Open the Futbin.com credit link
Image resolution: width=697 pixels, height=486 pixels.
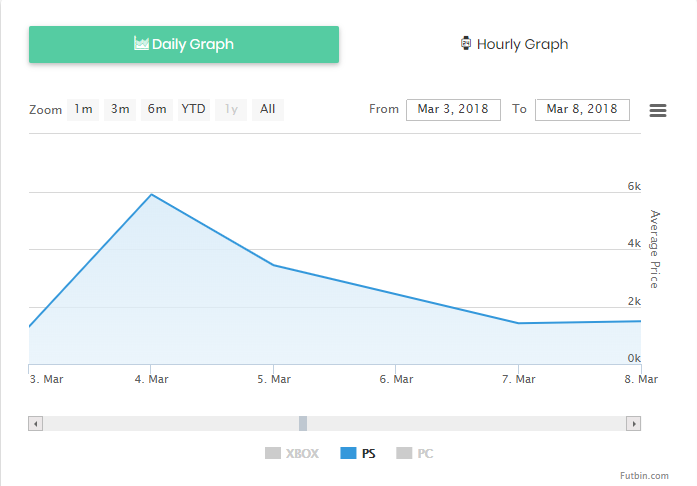(644, 476)
